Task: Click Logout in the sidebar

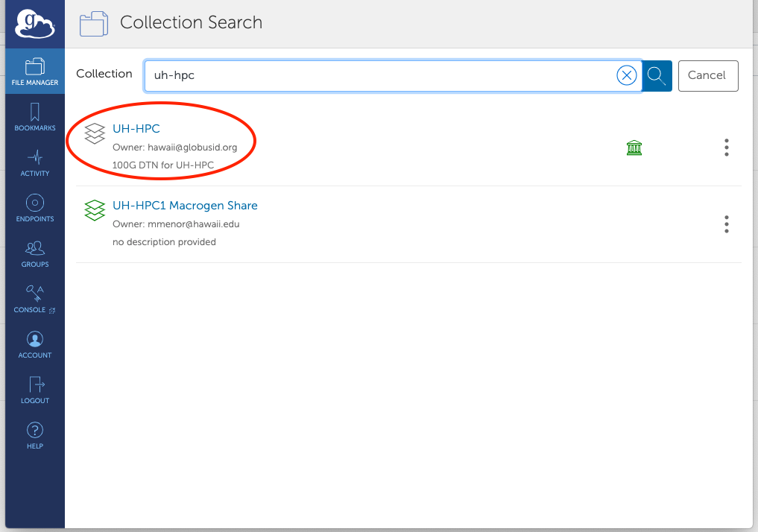Action: tap(35, 390)
